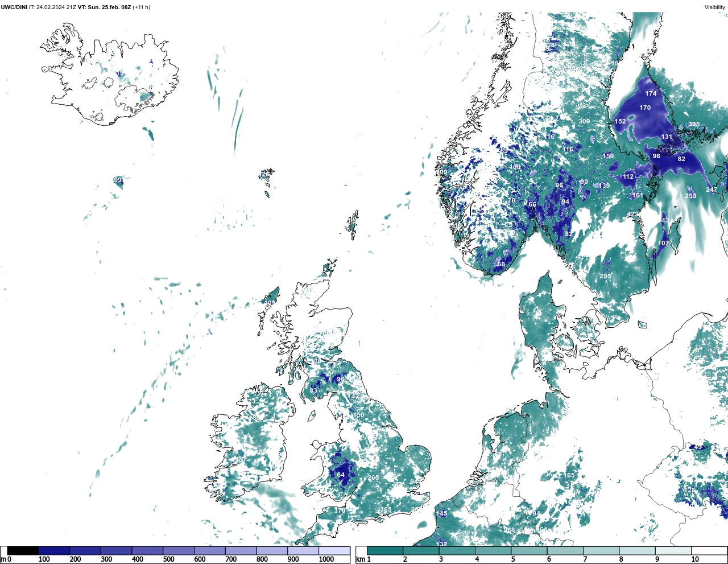
Task: Click the '64' visibility value over Wales
Action: click(341, 475)
